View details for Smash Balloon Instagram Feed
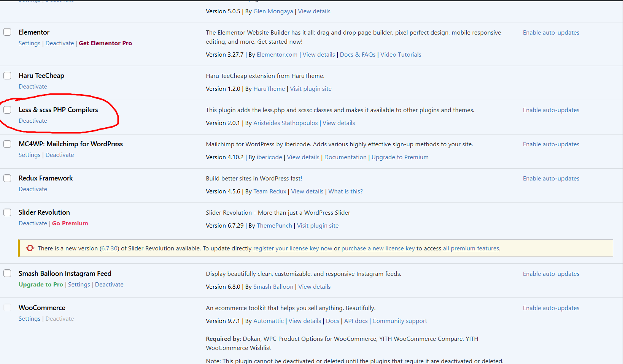 315,286
